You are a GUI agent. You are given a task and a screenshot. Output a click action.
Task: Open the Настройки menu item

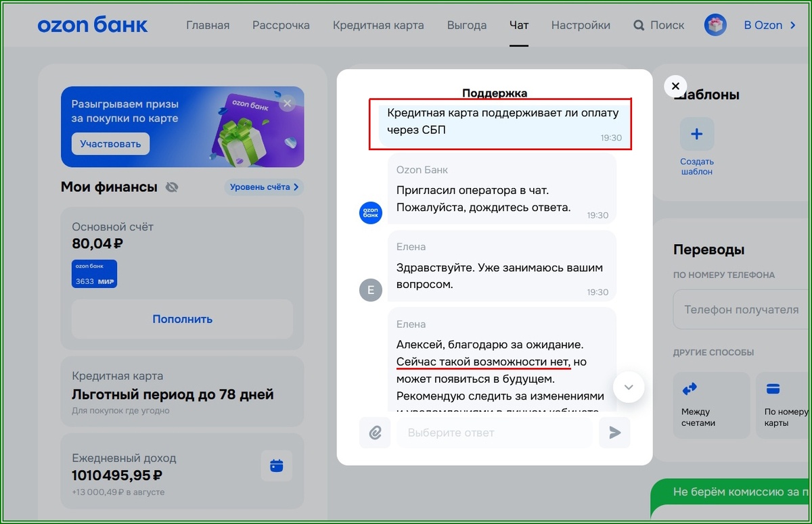[x=581, y=24]
